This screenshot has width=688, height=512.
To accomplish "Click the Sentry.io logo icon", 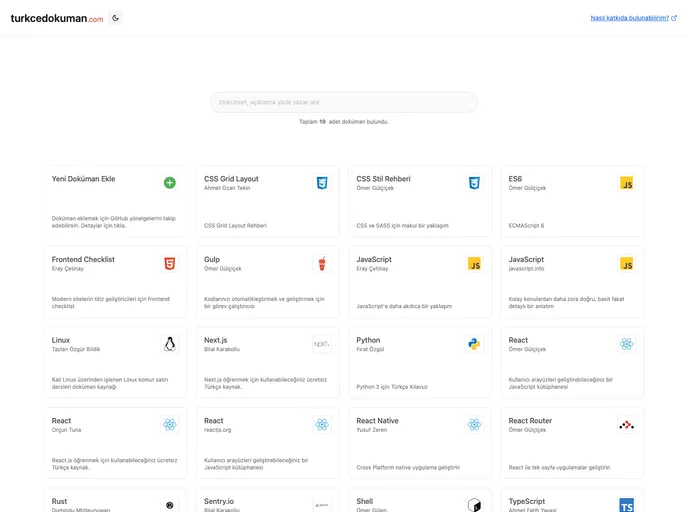I will [322, 505].
